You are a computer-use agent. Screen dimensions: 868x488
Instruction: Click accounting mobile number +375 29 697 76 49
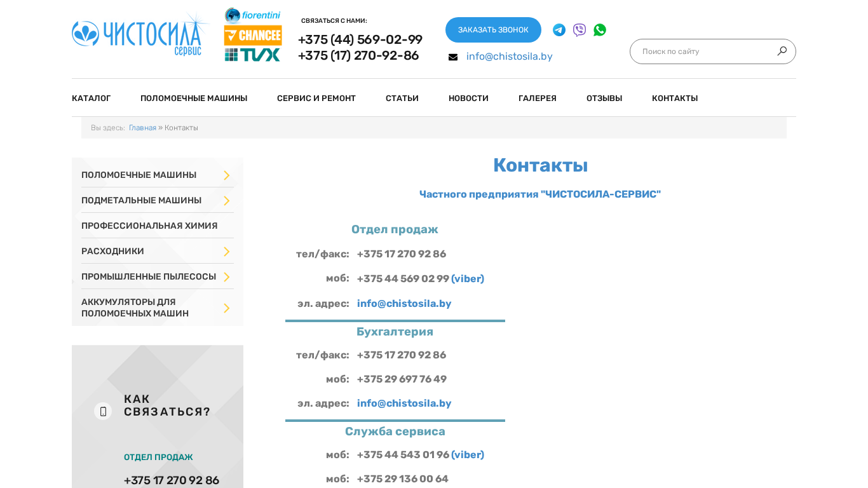[402, 379]
